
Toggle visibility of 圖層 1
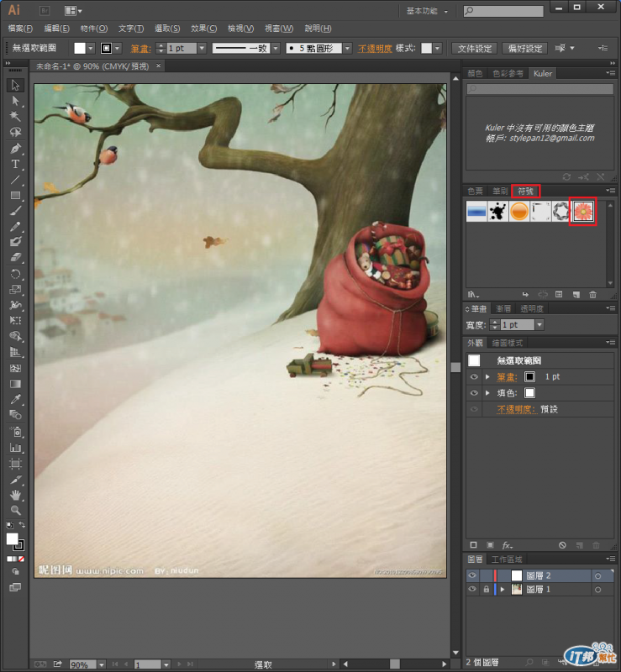pos(472,590)
